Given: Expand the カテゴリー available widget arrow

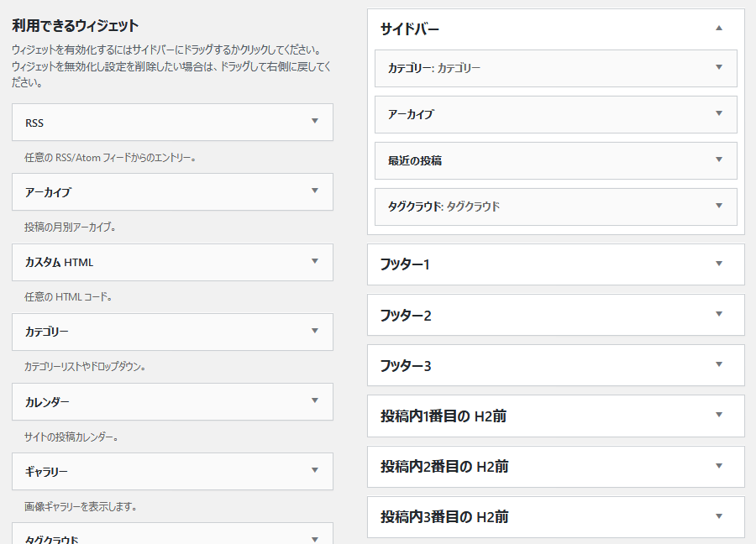Looking at the screenshot, I should (315, 331).
